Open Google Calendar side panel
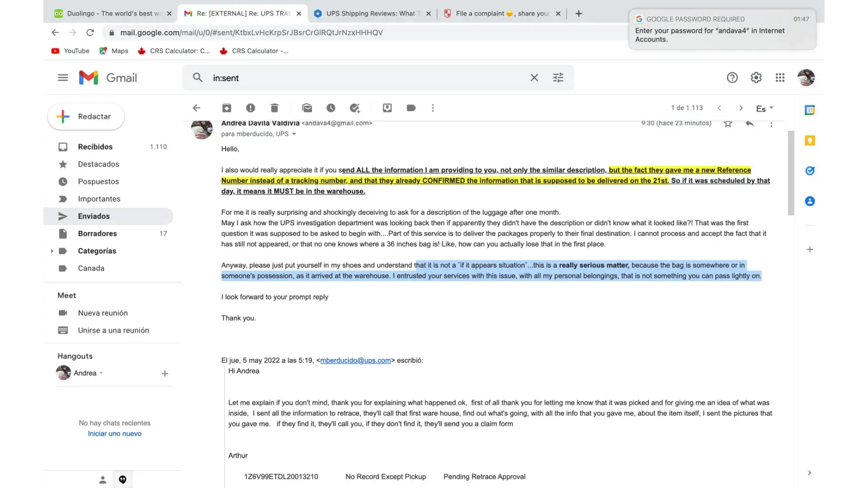This screenshot has width=868, height=488. pyautogui.click(x=809, y=110)
